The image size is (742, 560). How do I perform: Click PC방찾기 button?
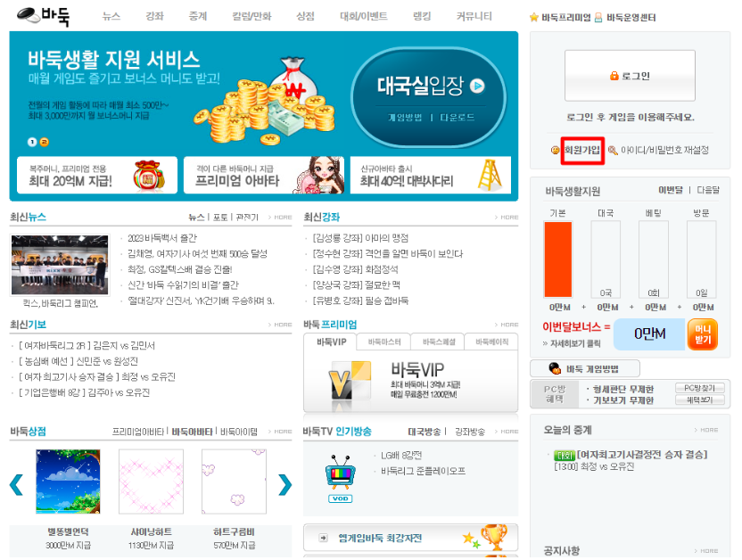click(x=699, y=388)
